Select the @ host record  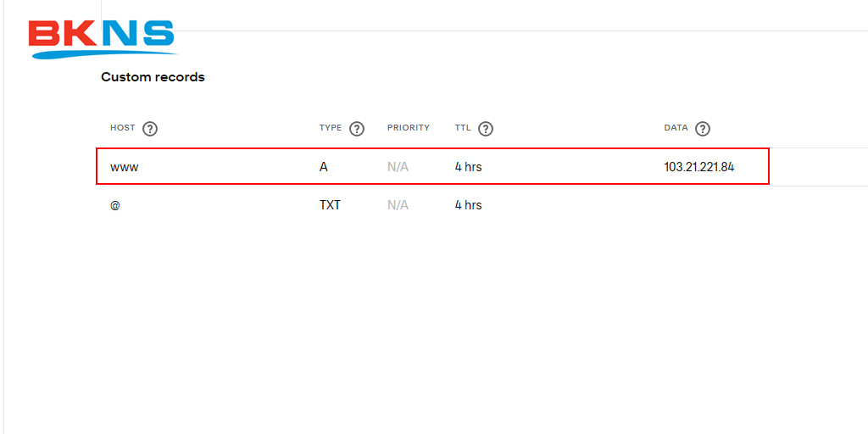pos(115,205)
